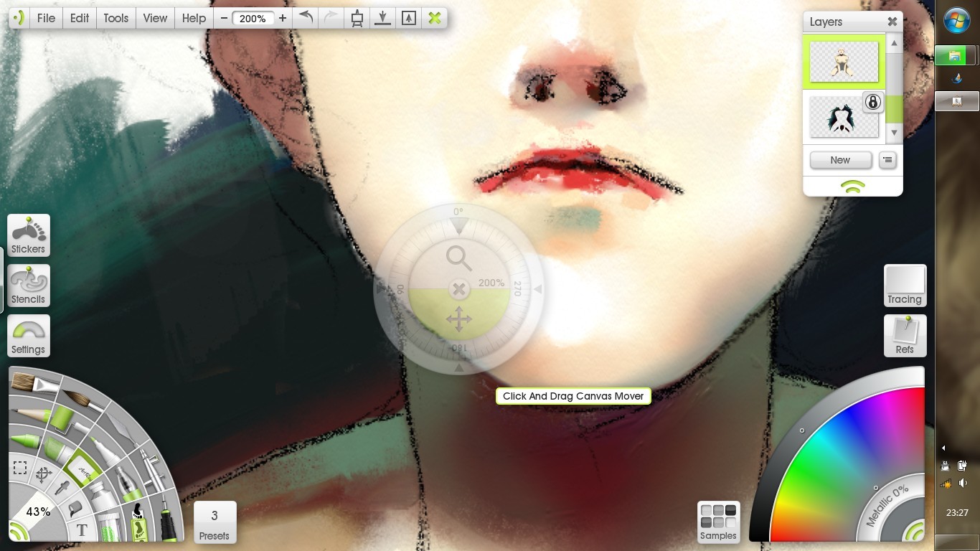Select the top figure layer thumbnail
980x551 pixels.
click(x=844, y=62)
